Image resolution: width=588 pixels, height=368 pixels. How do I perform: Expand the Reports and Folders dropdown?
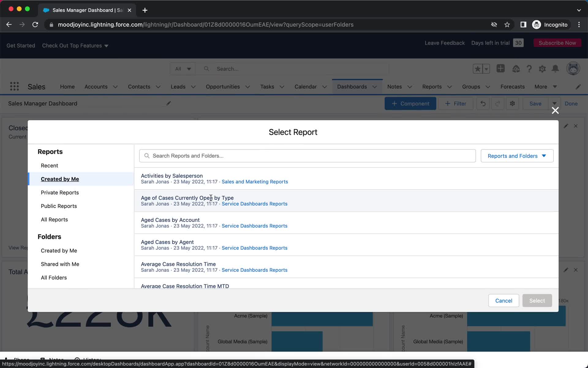click(517, 155)
